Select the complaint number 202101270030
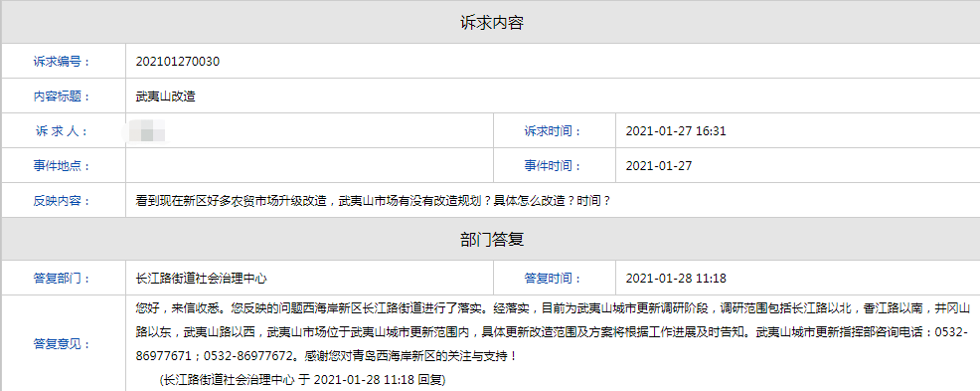The width and height of the screenshot is (980, 391). click(x=178, y=62)
